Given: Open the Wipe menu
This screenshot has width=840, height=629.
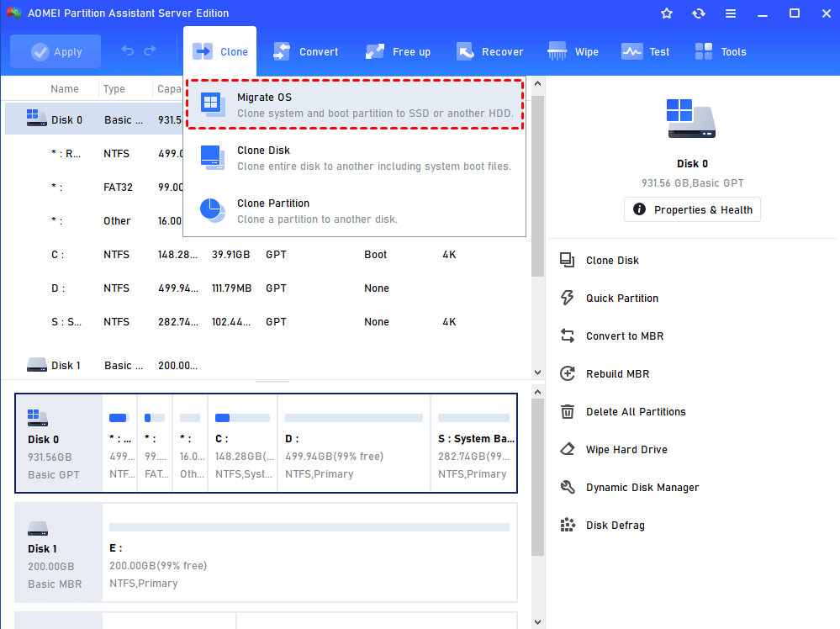Looking at the screenshot, I should [573, 51].
